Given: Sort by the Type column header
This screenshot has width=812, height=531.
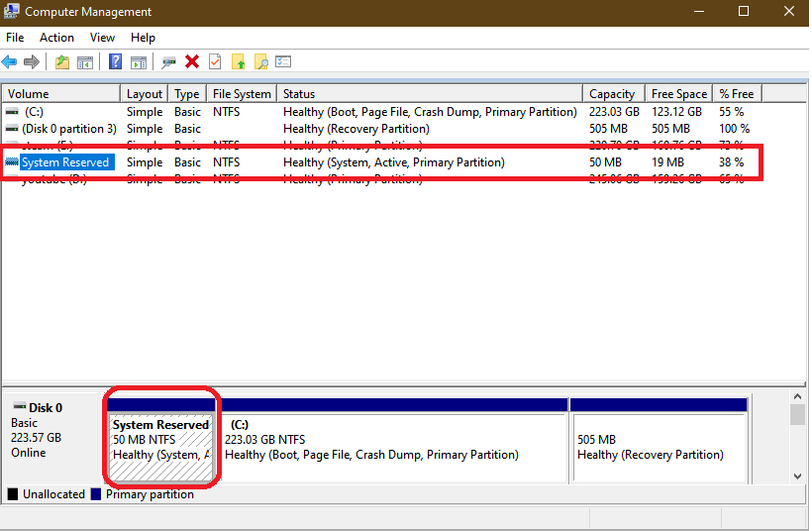Looking at the screenshot, I should point(187,94).
